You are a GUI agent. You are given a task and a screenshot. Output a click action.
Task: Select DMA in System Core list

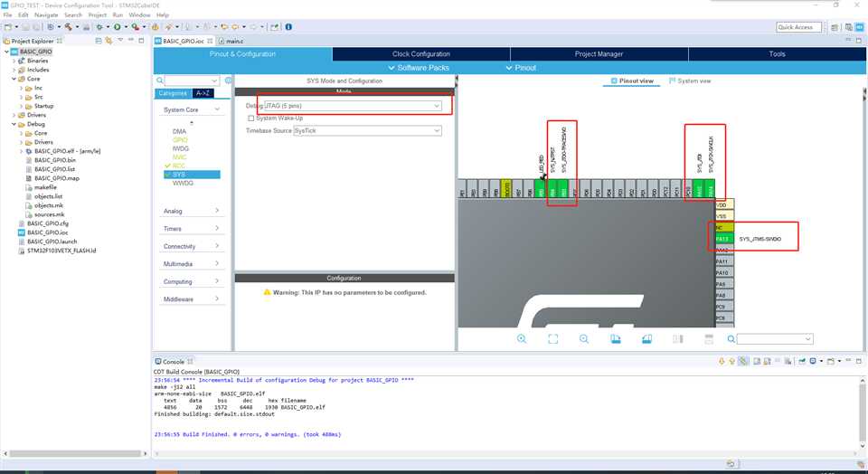179,131
